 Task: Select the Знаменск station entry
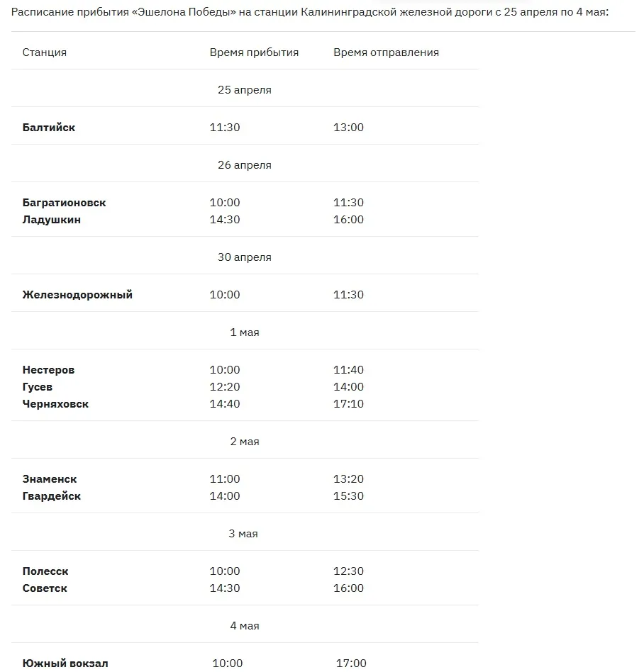click(x=50, y=478)
